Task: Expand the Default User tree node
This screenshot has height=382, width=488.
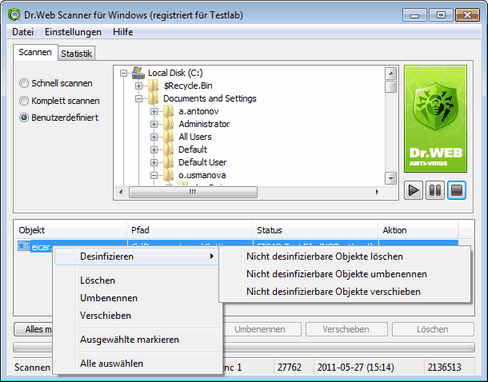Action: pos(154,163)
